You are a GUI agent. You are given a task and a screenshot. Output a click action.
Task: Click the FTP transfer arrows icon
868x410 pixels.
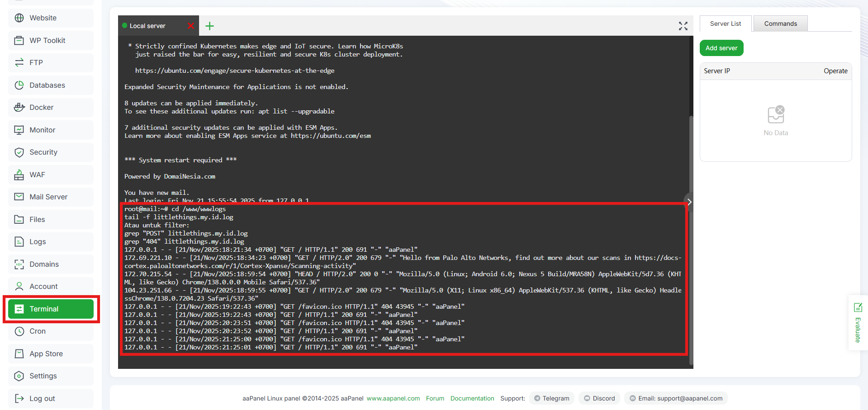coord(19,63)
